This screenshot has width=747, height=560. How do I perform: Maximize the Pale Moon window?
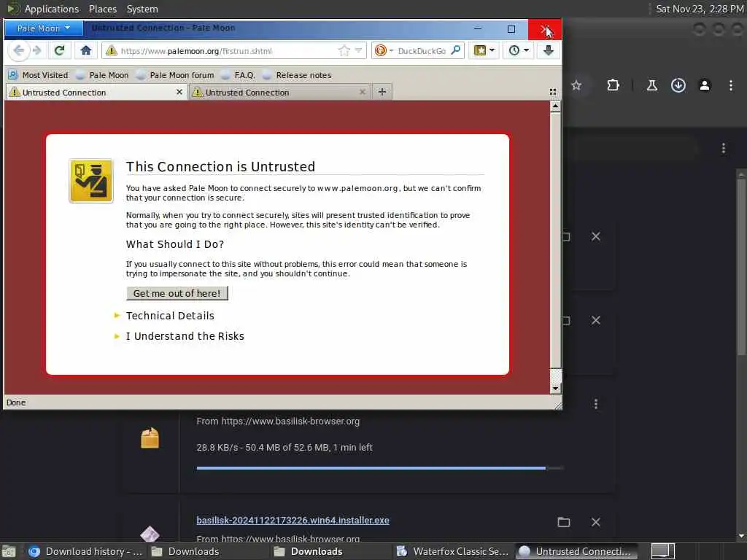[x=511, y=29]
